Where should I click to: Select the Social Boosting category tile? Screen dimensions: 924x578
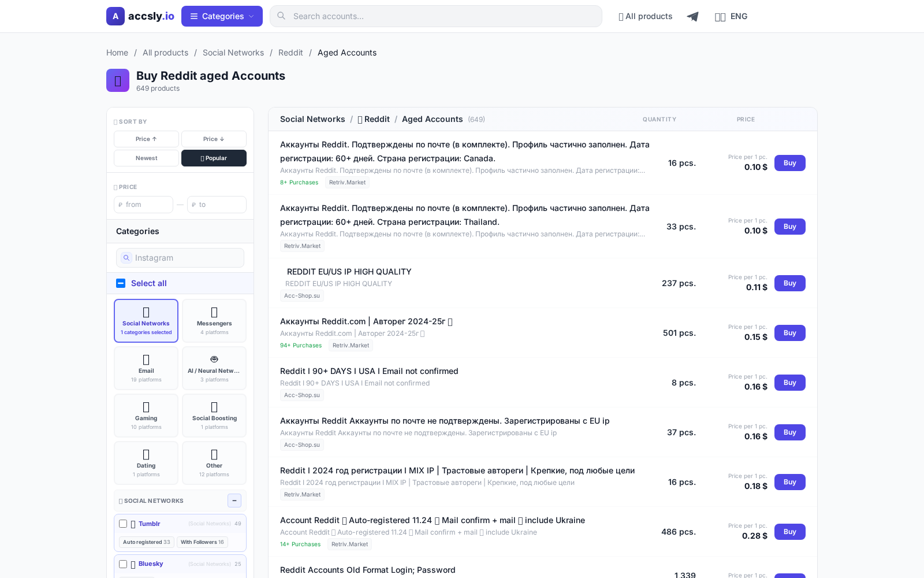(x=214, y=416)
